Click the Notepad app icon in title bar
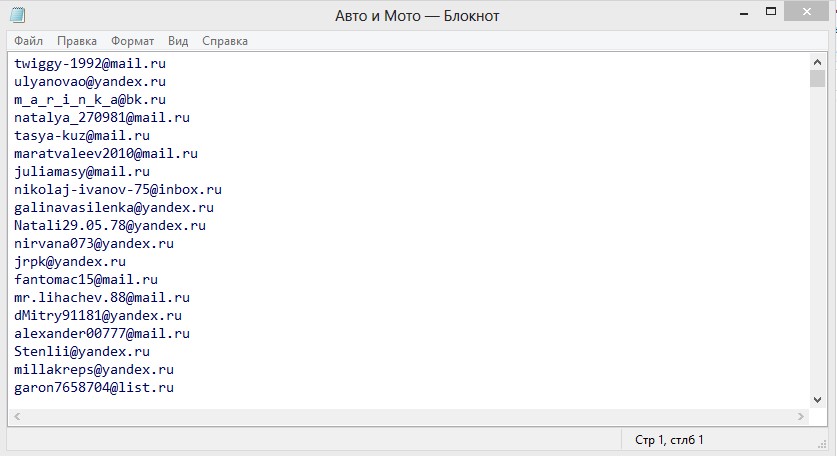The width and height of the screenshot is (837, 456). 17,15
